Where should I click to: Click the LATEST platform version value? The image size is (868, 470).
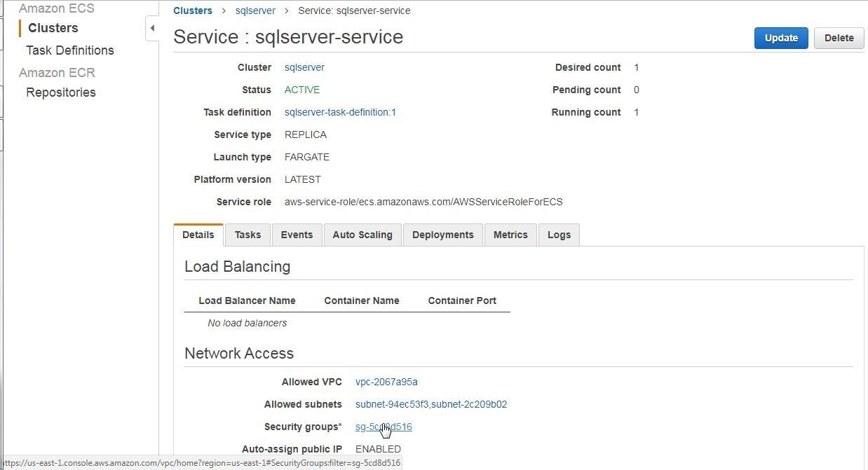pyautogui.click(x=303, y=179)
